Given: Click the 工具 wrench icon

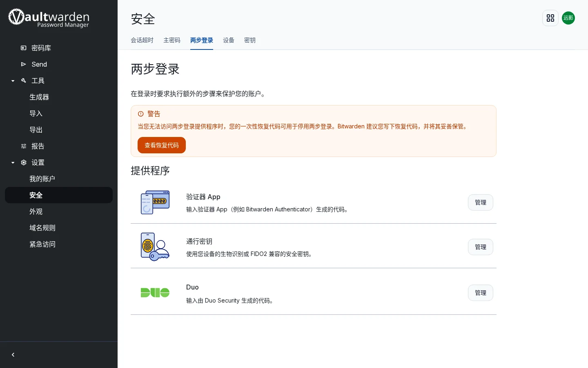Looking at the screenshot, I should pos(24,81).
